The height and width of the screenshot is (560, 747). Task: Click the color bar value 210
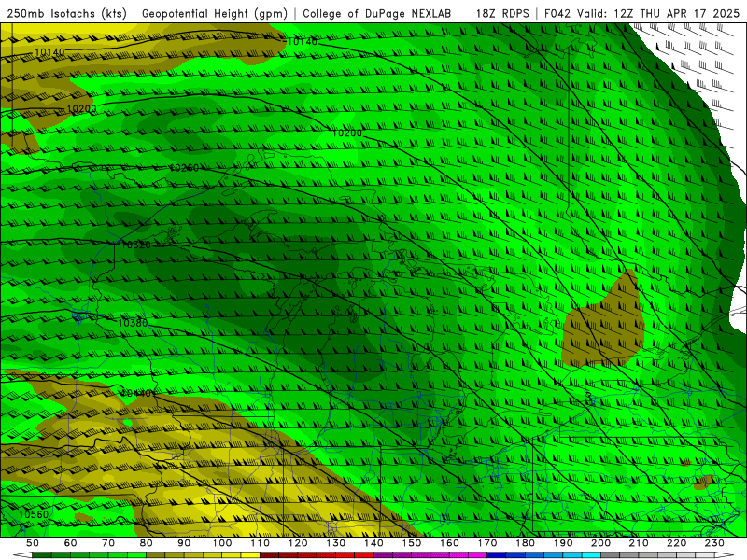pyautogui.click(x=639, y=543)
